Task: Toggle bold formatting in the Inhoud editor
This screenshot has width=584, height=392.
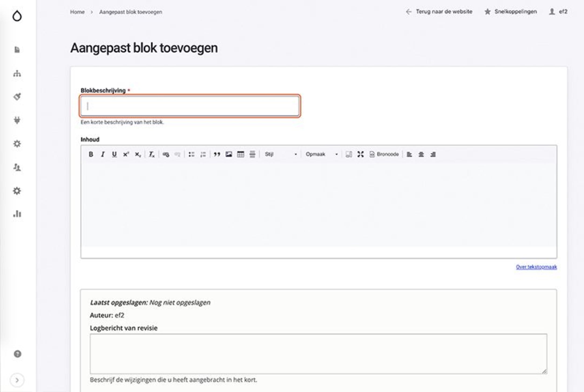Action: pos(91,154)
